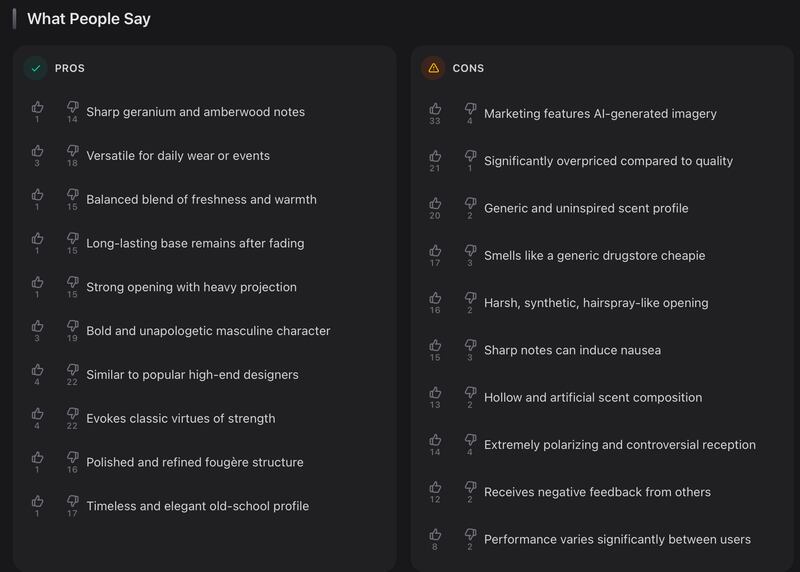This screenshot has height=572, width=800.
Task: Click the green checkmark Pros icon
Action: (x=36, y=68)
